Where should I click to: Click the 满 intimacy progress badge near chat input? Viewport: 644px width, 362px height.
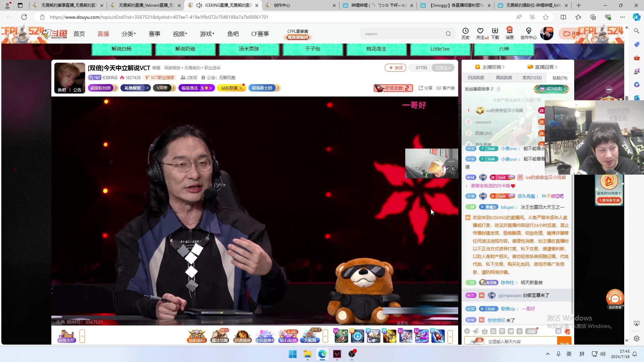pyautogui.click(x=479, y=340)
